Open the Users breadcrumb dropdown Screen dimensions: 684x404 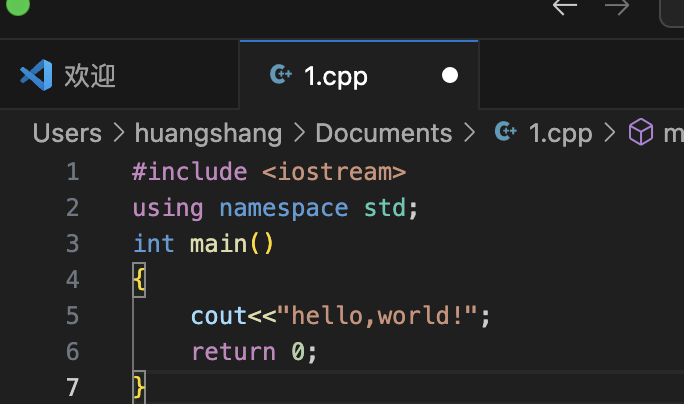(67, 133)
